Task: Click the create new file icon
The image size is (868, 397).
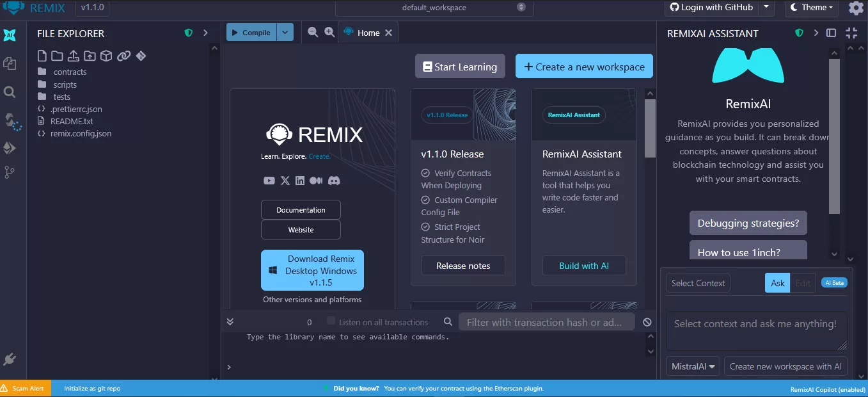Action: tap(42, 56)
